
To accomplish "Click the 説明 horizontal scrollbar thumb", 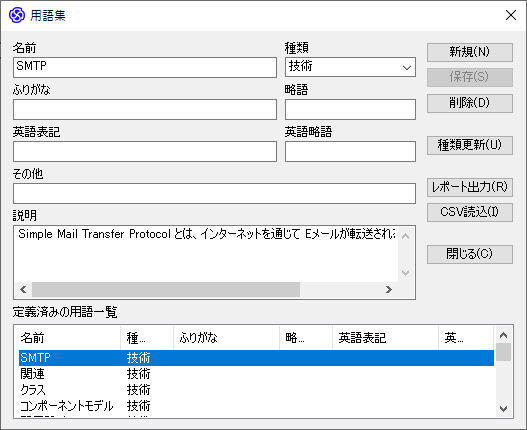I will tap(166, 289).
